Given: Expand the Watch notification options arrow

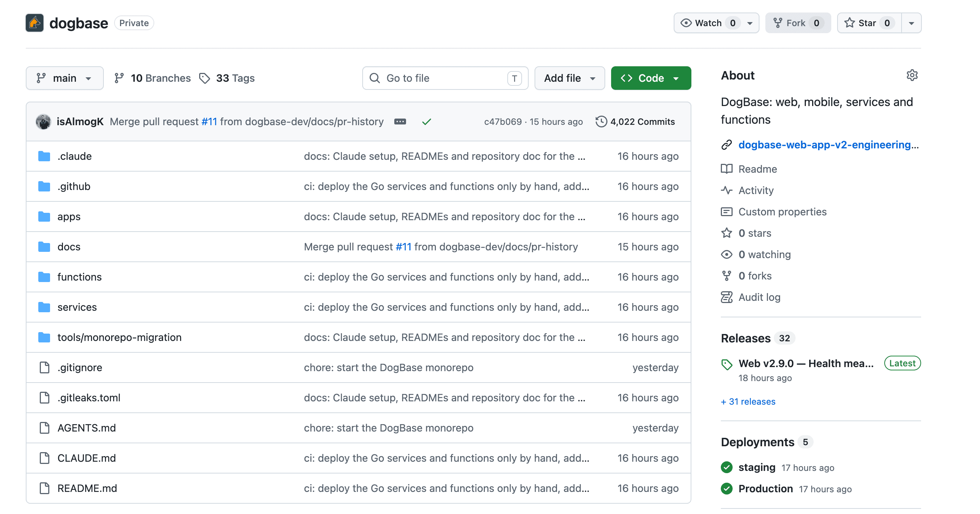Looking at the screenshot, I should click(750, 23).
